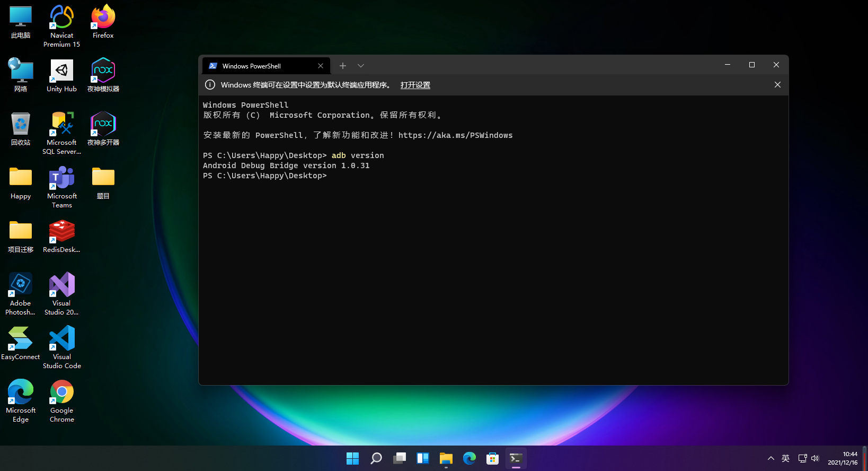
Task: Open the Windows Start menu
Action: click(x=352, y=458)
